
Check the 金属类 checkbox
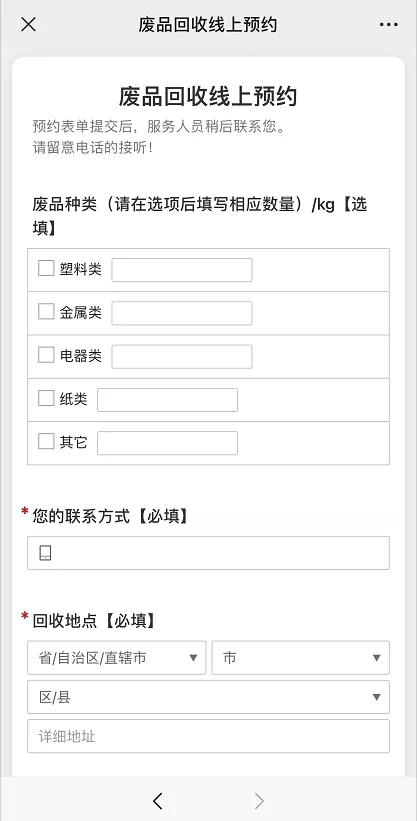[x=46, y=312]
